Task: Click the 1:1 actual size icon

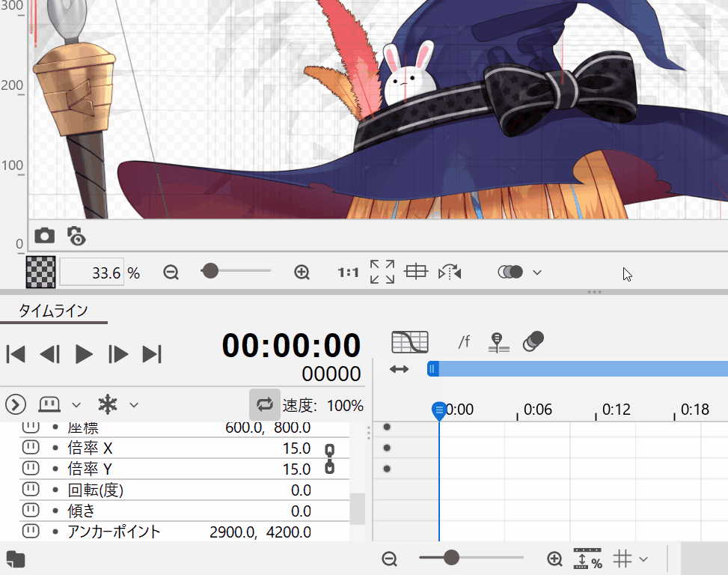Action: 348,273
